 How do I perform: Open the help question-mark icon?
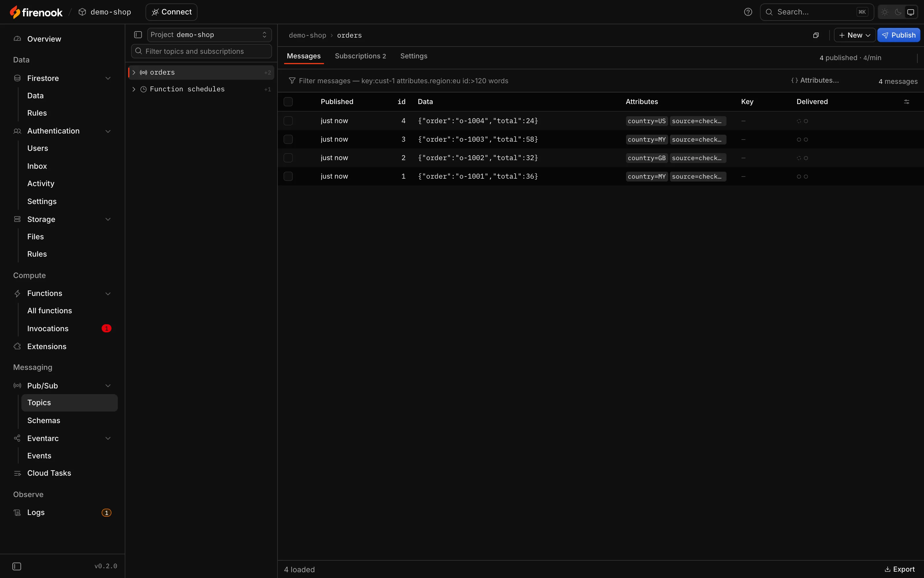click(748, 12)
